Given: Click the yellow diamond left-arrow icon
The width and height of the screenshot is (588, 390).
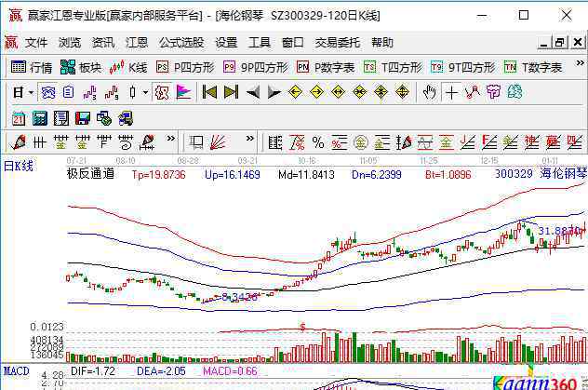Looking at the screenshot, I should [x=296, y=92].
